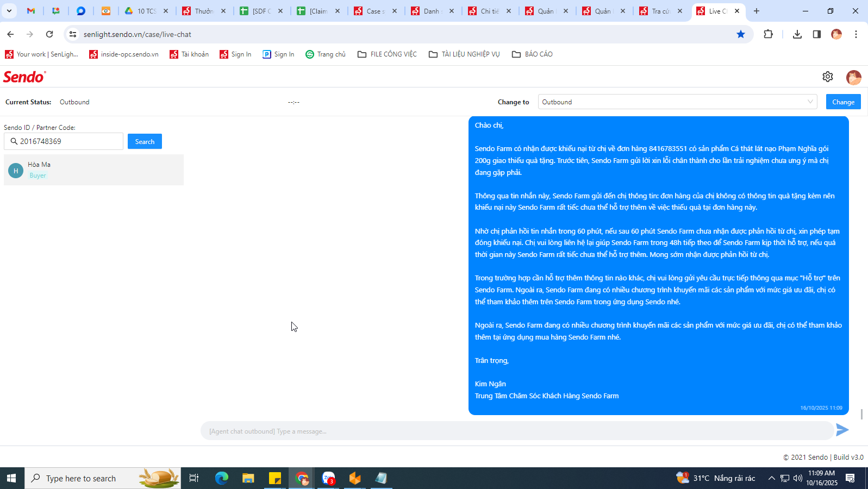Open FILE CÔNG VIỆC bookmark folder
868x489 pixels.
(x=387, y=54)
